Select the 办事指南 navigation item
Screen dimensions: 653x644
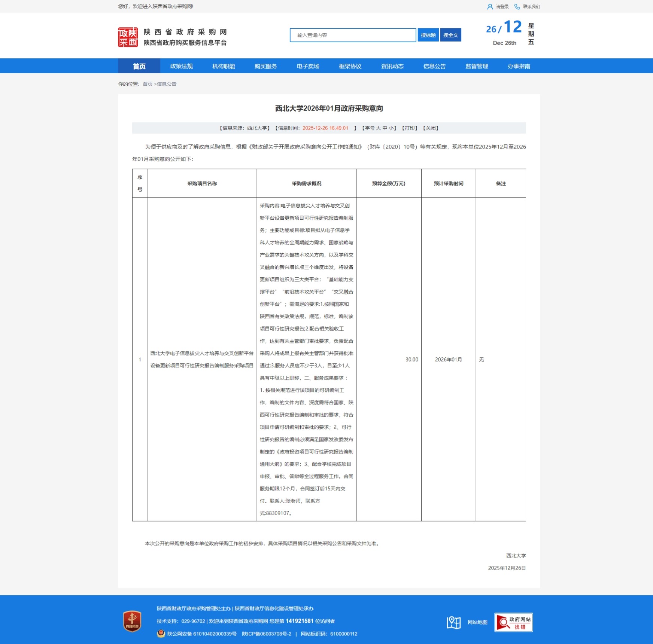point(519,66)
